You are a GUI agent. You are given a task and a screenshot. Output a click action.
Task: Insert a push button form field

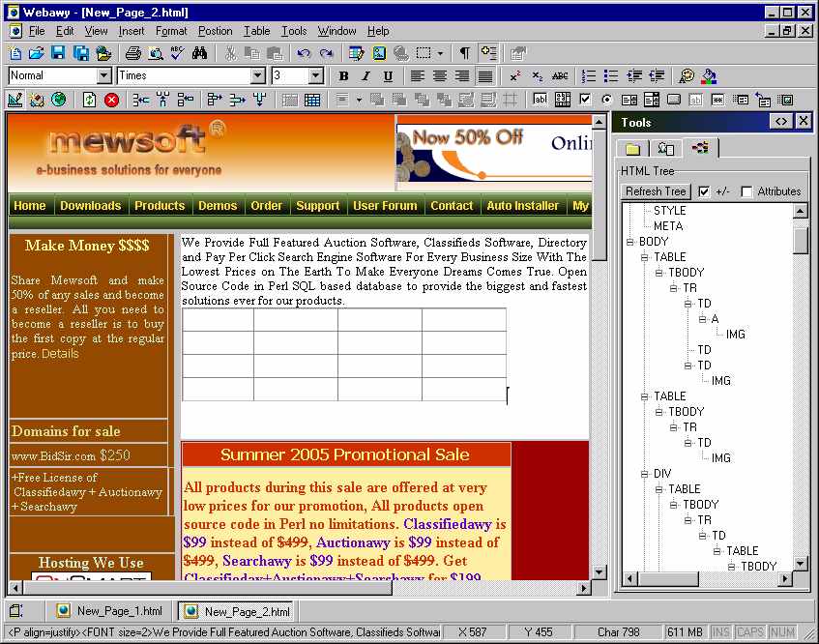[674, 100]
